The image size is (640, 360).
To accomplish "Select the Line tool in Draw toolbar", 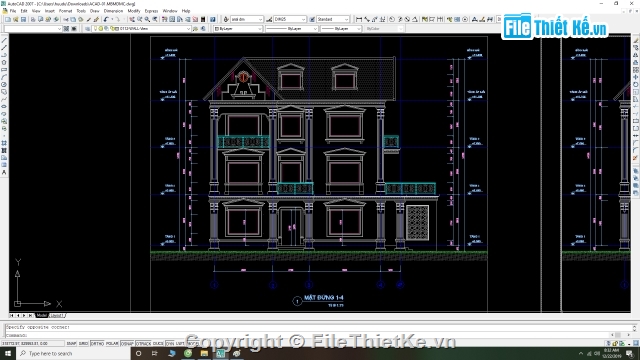I will coord(4,41).
